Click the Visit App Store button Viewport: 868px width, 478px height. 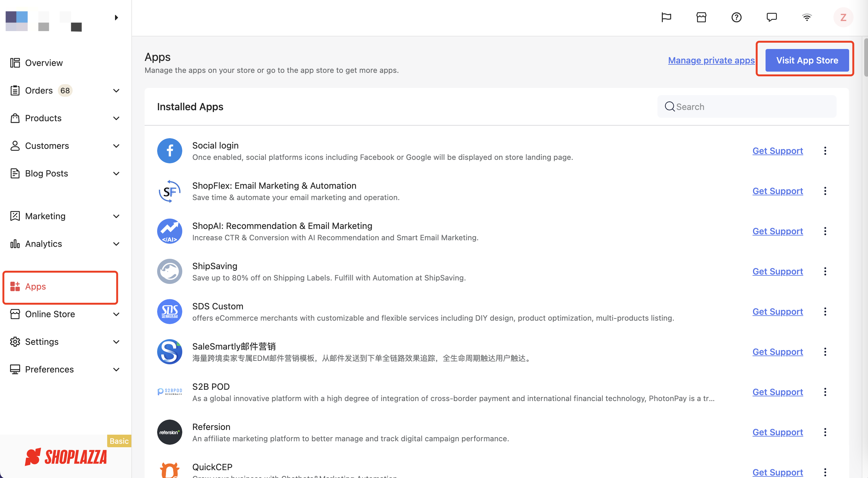[x=807, y=60]
